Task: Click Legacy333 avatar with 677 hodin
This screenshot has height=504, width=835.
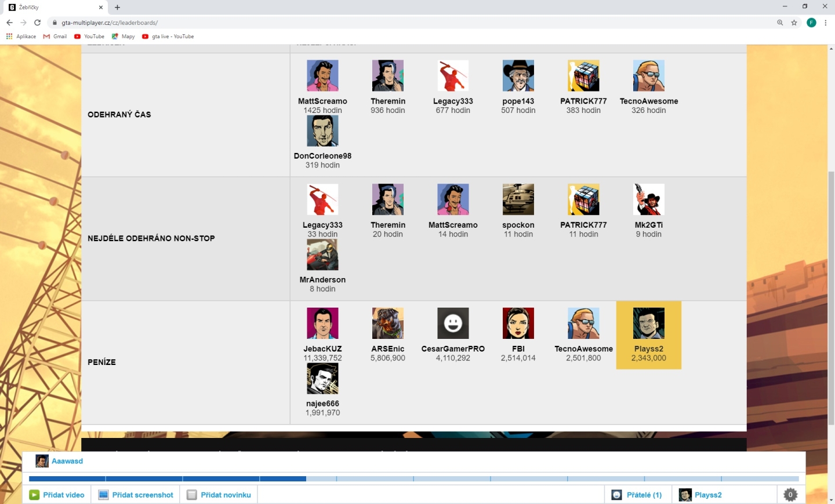Action: coord(453,75)
